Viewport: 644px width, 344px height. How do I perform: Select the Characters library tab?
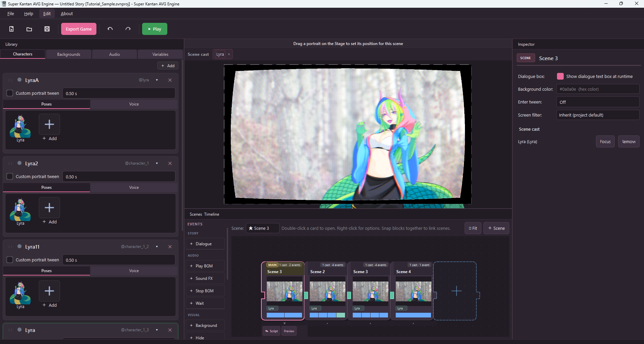tap(23, 54)
